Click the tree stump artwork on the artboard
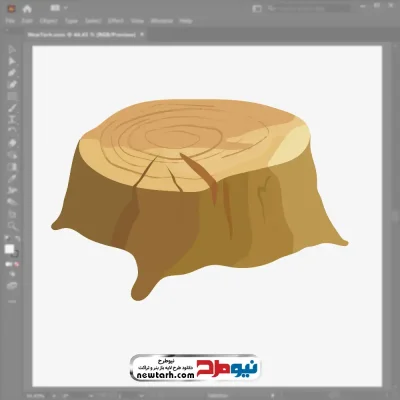 [199, 200]
